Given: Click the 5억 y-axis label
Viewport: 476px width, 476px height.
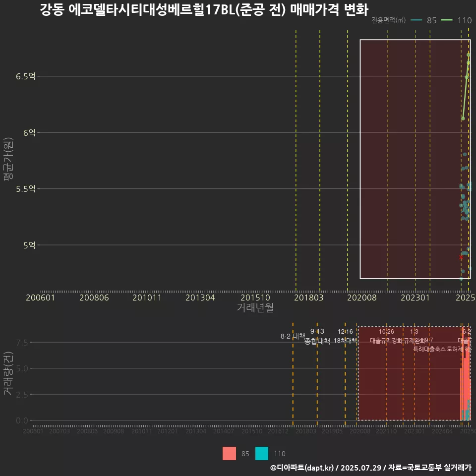Looking at the screenshot, I should click(x=29, y=245).
